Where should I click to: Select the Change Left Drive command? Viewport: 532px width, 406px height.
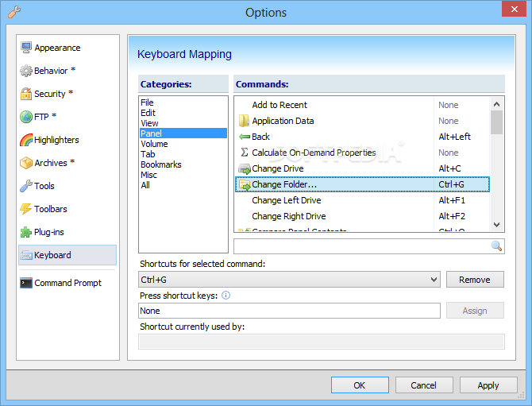pos(362,200)
